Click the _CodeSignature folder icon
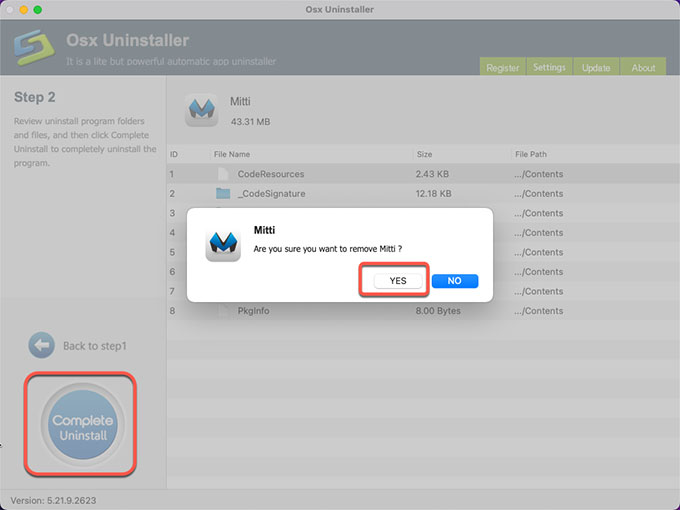Viewport: 680px width, 510px height. tap(222, 193)
